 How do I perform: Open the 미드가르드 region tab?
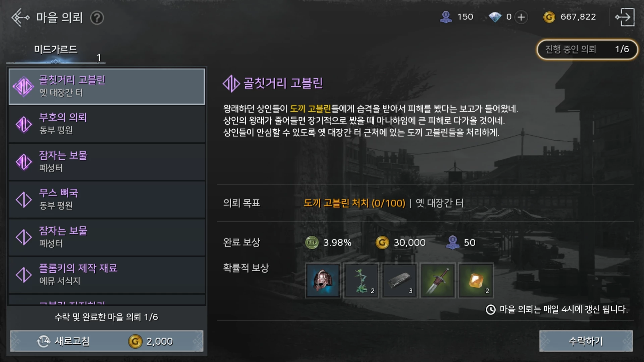(56, 50)
